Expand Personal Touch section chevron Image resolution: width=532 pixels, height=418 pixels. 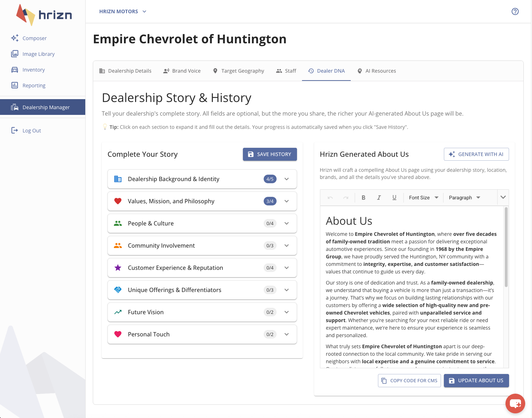287,334
